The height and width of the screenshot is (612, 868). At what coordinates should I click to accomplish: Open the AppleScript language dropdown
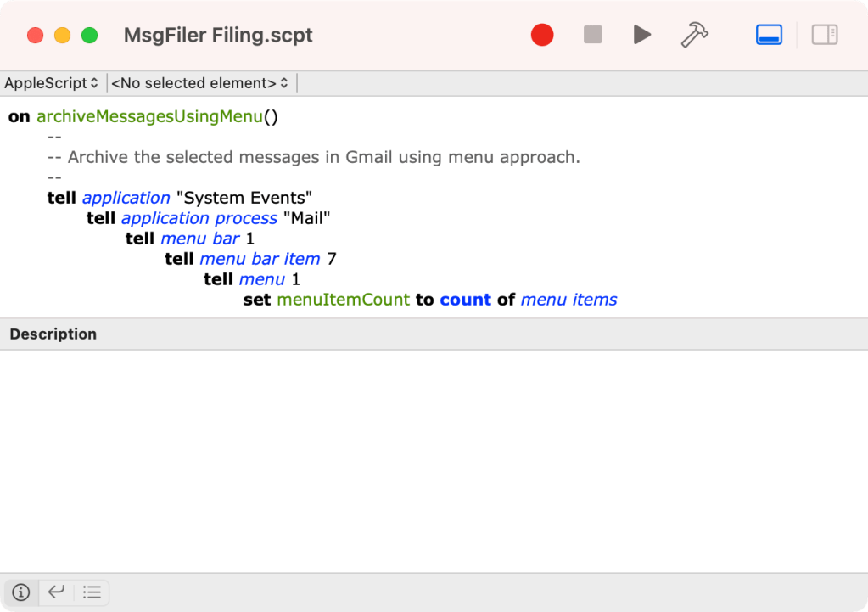pyautogui.click(x=52, y=83)
